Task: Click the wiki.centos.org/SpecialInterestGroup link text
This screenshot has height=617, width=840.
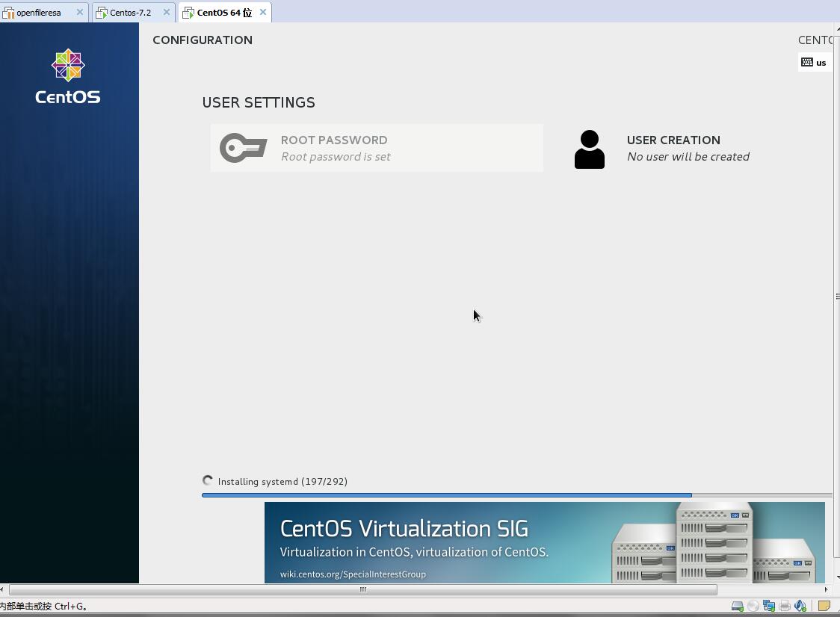Action: click(x=353, y=574)
